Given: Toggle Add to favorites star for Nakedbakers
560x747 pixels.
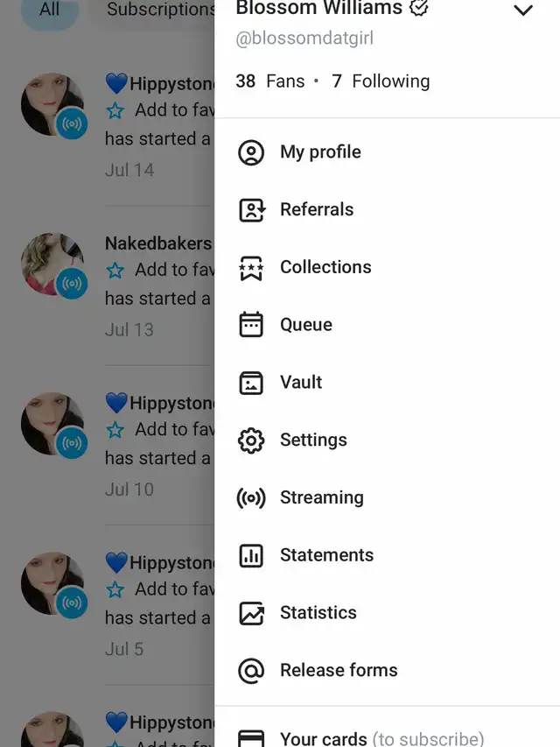Looking at the screenshot, I should click(115, 271).
